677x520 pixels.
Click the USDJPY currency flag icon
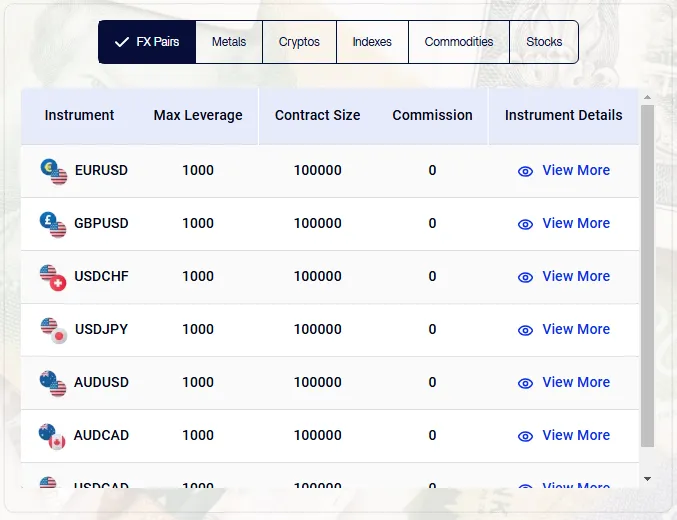[53, 330]
